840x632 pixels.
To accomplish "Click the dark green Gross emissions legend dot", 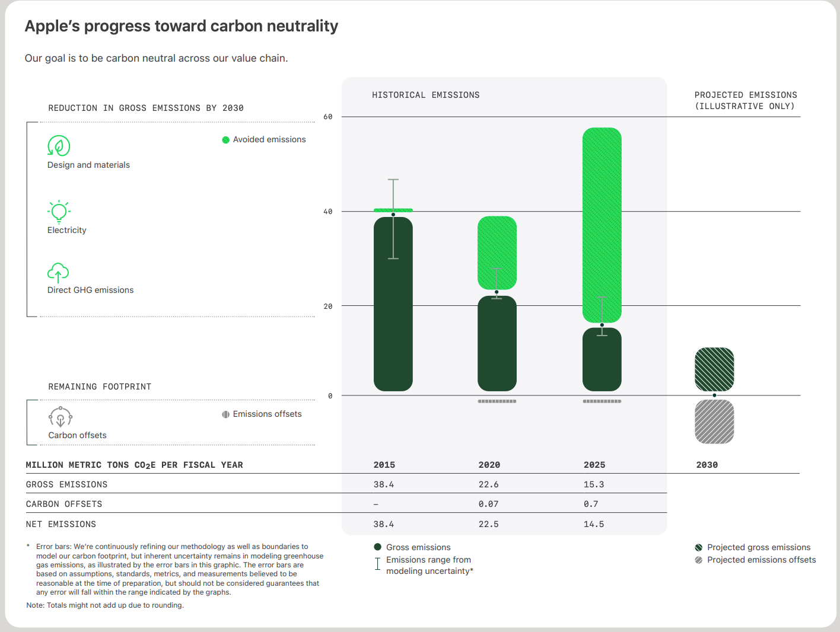I will click(x=377, y=547).
